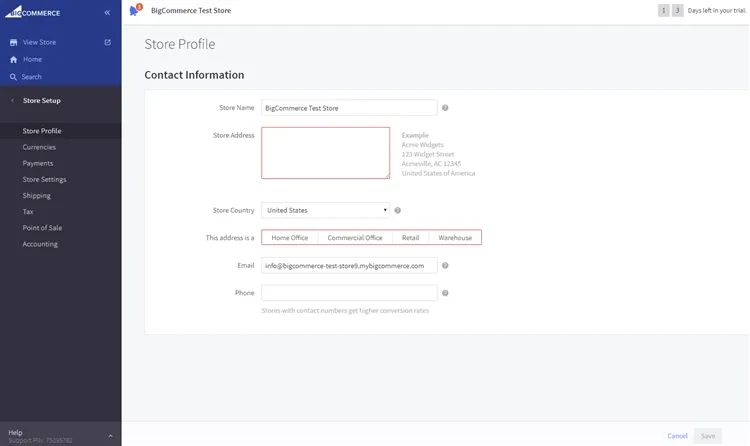Click Search in the sidebar
This screenshot has width=750, height=446.
(x=31, y=77)
